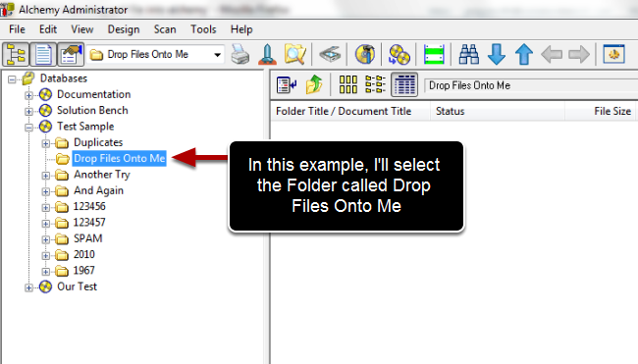Click the printer icon in toolbar
This screenshot has height=364, width=638.
pos(240,55)
